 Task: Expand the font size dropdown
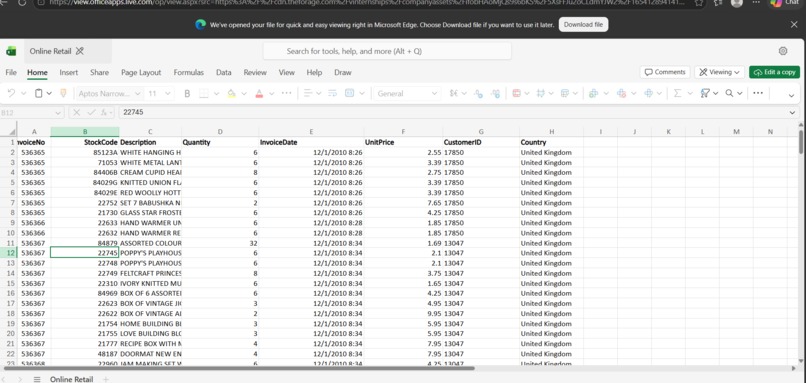tap(168, 94)
